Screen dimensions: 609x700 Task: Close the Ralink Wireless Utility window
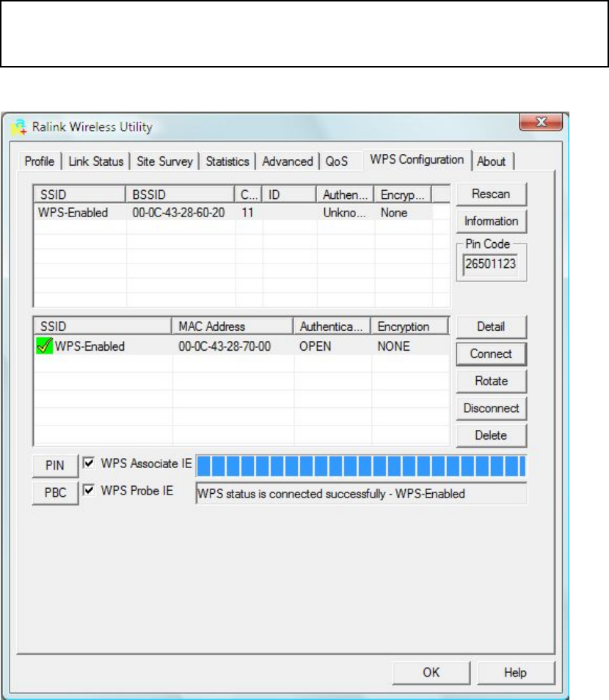click(541, 122)
